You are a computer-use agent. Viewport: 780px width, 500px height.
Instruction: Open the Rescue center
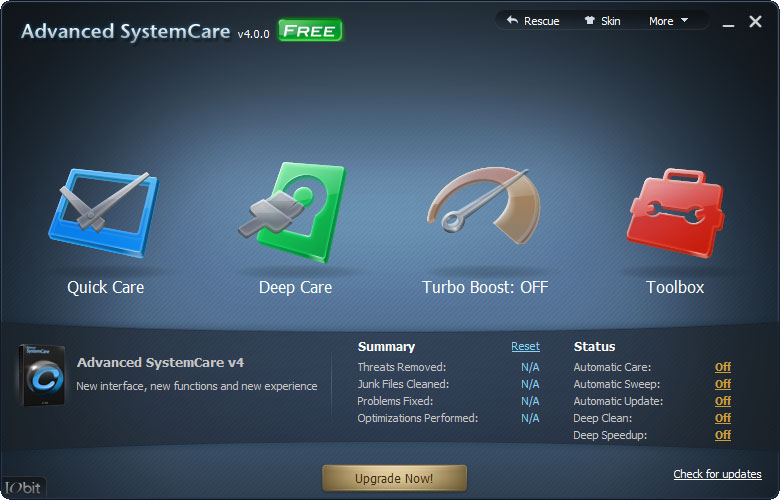point(533,21)
